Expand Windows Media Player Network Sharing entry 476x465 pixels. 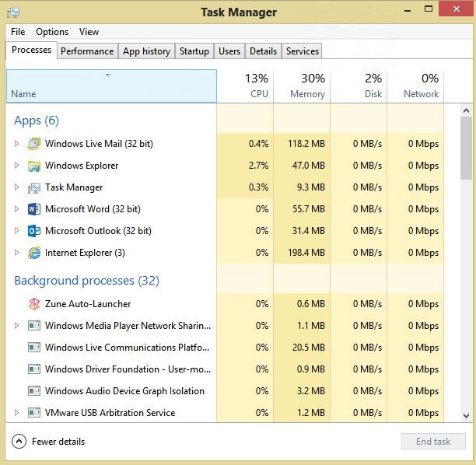click(16, 325)
